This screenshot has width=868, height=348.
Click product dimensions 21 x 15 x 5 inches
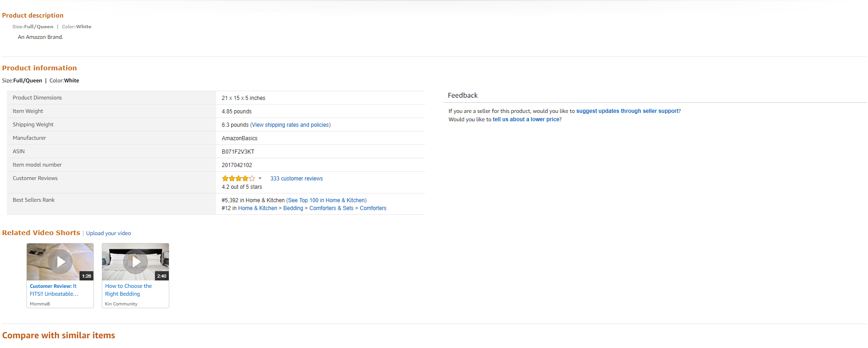(x=243, y=98)
